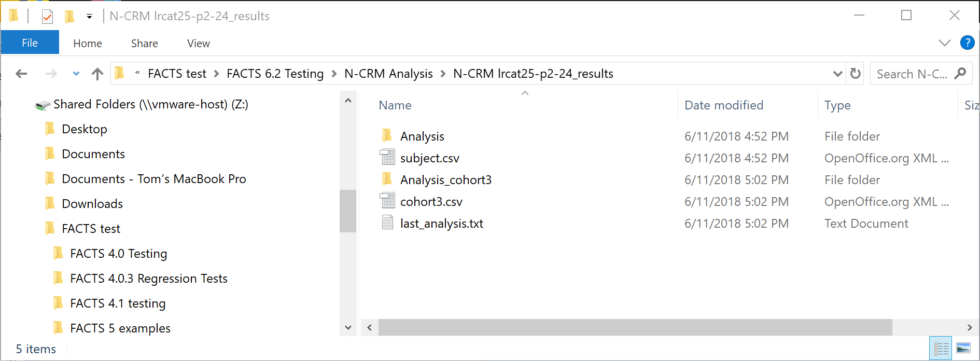Click the Properties quick access icon

click(47, 17)
